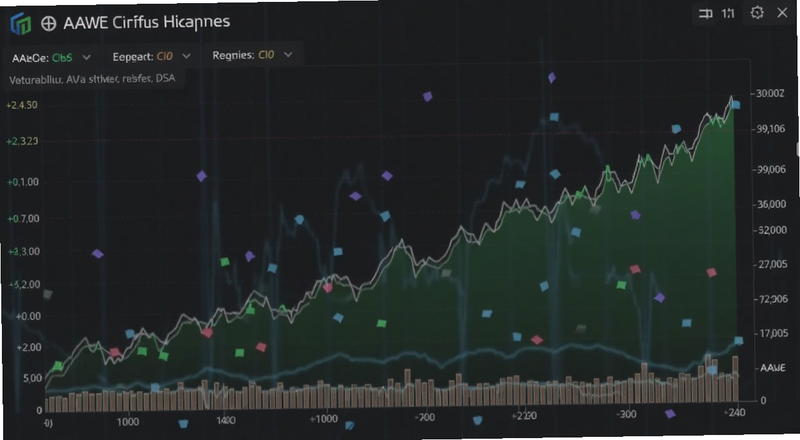The image size is (800, 440).
Task: Click the right axis value 30,00Z
Action: pos(770,93)
